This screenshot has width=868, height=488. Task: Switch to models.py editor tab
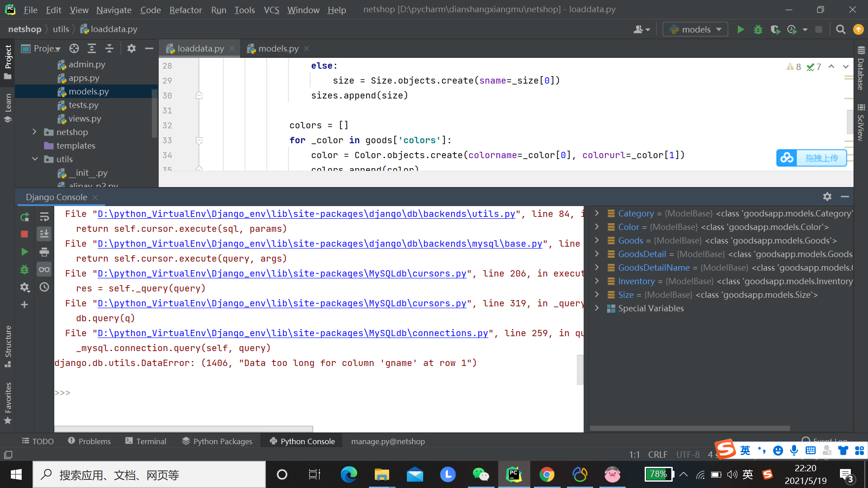pyautogui.click(x=278, y=48)
